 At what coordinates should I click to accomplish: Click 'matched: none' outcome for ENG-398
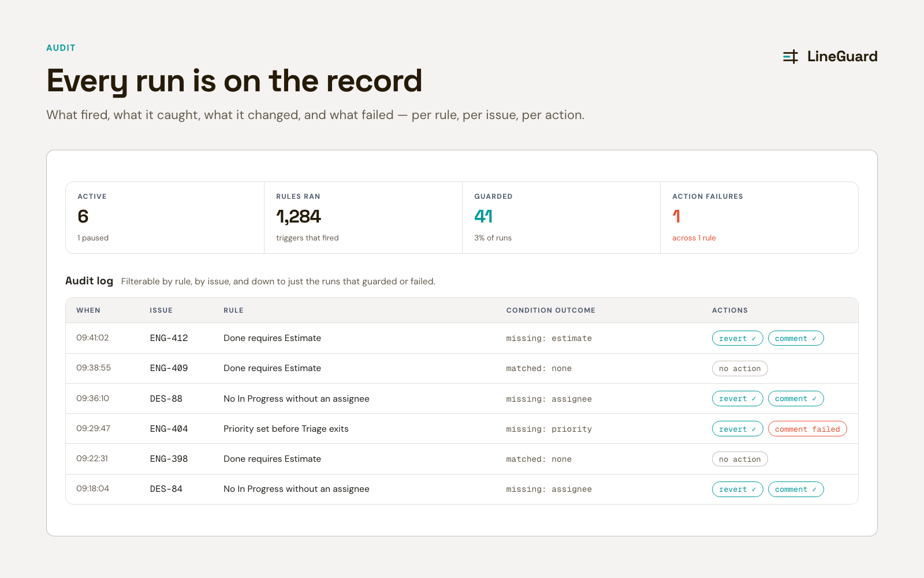[539, 459]
